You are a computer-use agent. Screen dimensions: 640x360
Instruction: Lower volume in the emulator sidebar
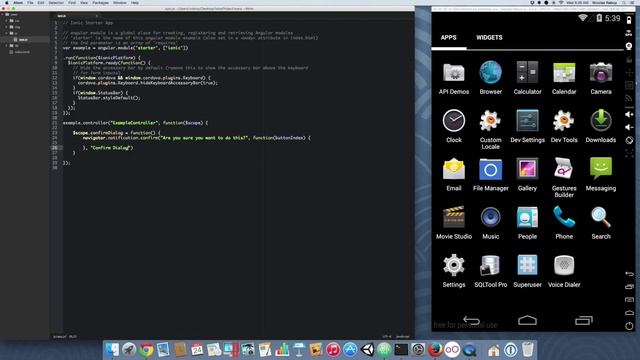629,127
